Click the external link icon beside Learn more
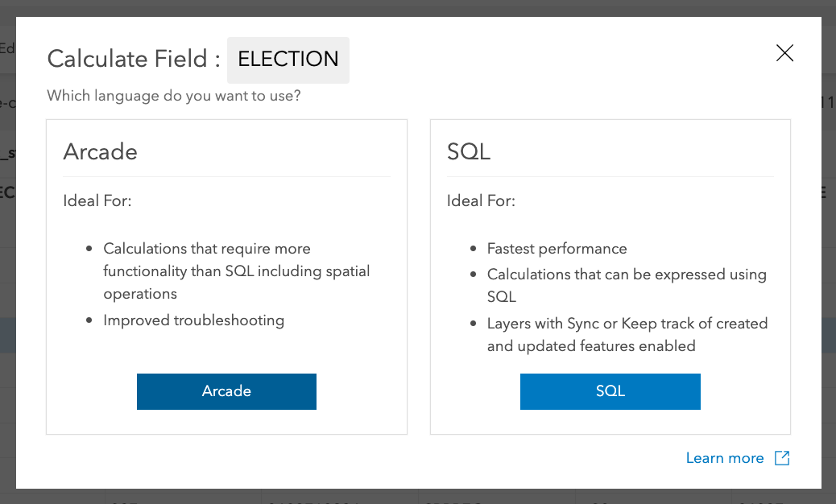 tap(782, 458)
